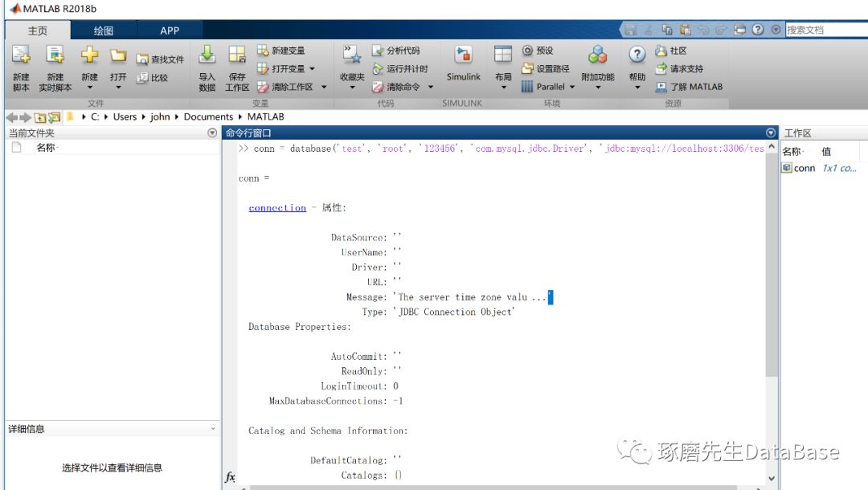This screenshot has height=490, width=868.
Task: Click Save Workspace (保存工作区) icon
Action: point(237,55)
